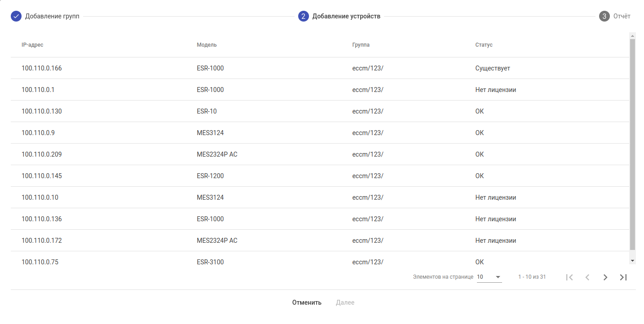Click the table's vertical scrollbar thumb
The image size is (644, 324).
pos(632,144)
